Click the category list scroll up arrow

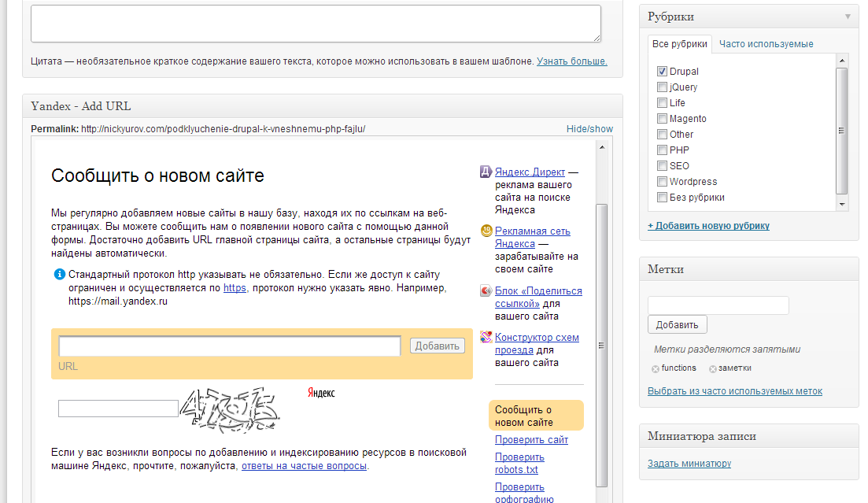pos(842,61)
